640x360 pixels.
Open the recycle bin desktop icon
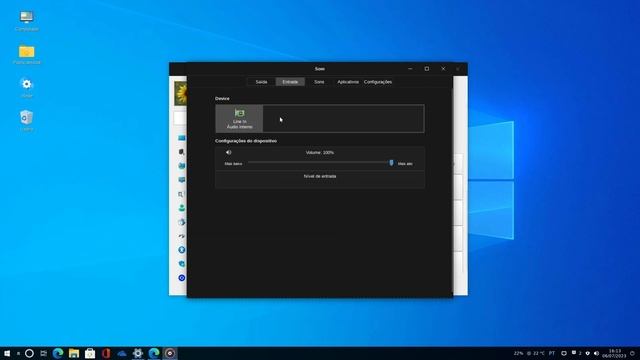(27, 120)
